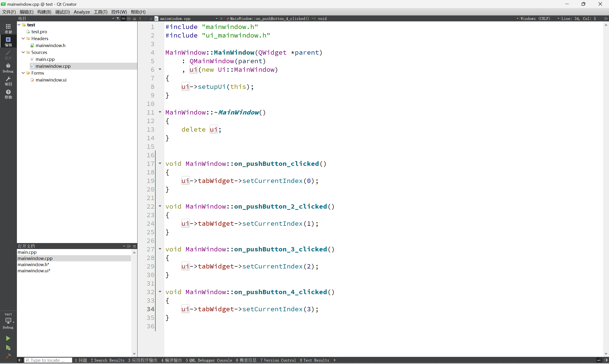Image resolution: width=609 pixels, height=364 pixels.
Task: Collapse the Headers folder in tree
Action: point(23,38)
